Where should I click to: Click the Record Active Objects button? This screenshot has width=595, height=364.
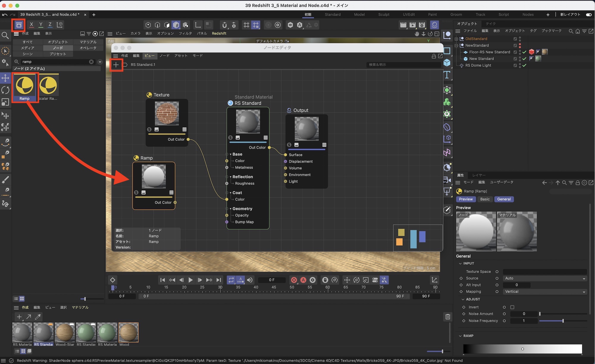(x=294, y=280)
